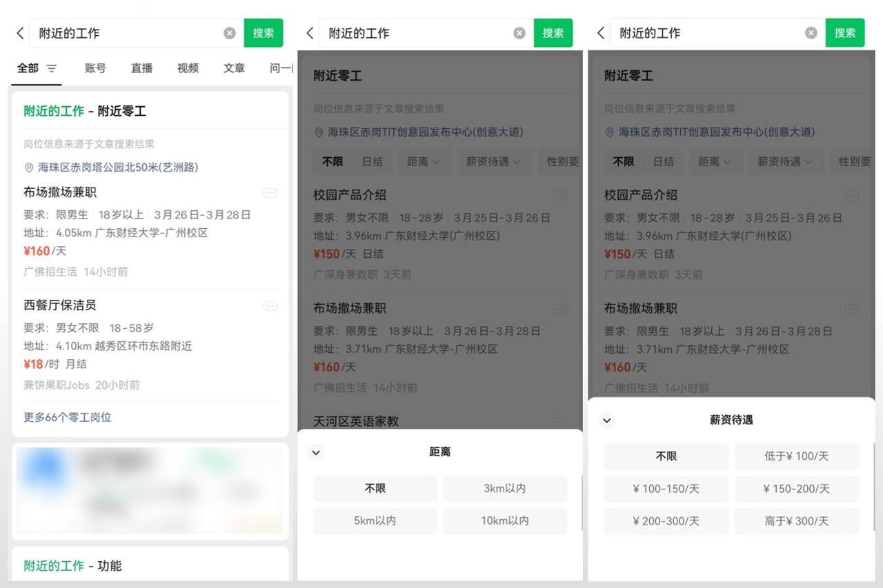Select 5km以内 distance option

click(375, 520)
